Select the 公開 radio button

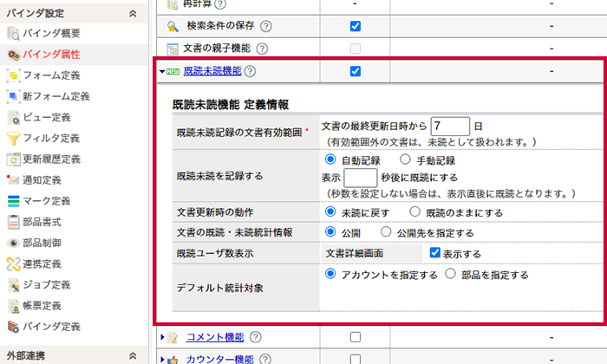tap(330, 231)
